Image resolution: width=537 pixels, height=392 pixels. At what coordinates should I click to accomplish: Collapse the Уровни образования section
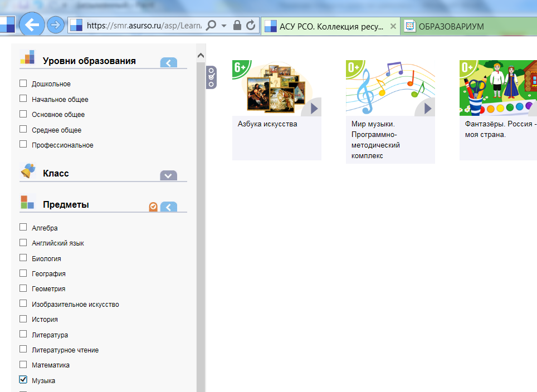tap(168, 63)
